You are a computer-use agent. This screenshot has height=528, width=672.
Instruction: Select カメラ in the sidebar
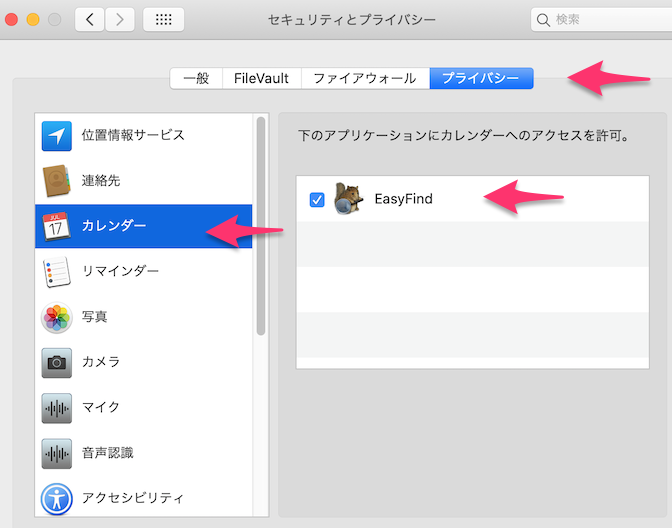(x=144, y=362)
